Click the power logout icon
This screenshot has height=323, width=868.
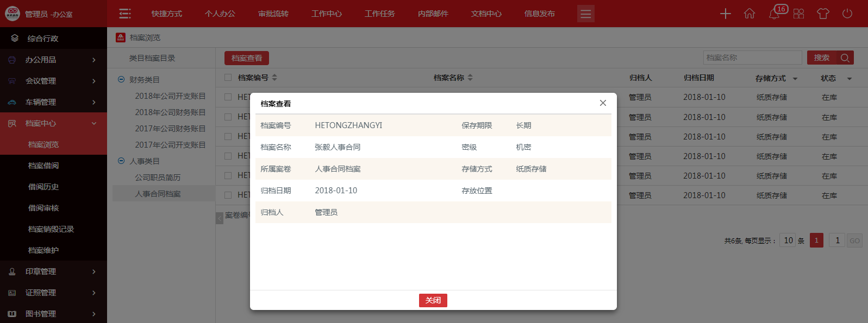click(x=847, y=14)
